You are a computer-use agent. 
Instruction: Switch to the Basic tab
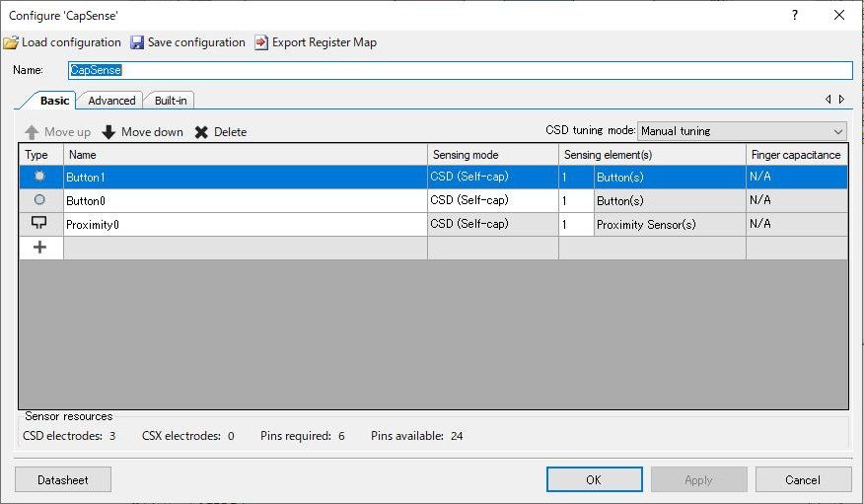click(54, 101)
